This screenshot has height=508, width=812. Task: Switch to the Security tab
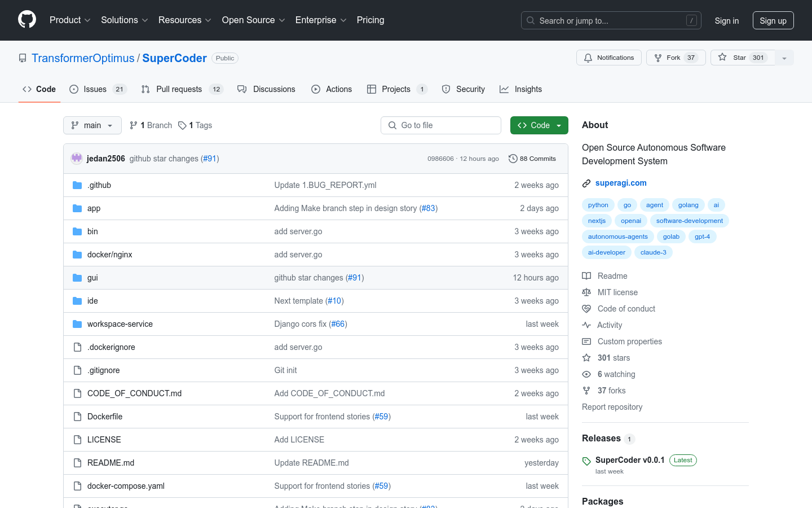[x=464, y=89]
